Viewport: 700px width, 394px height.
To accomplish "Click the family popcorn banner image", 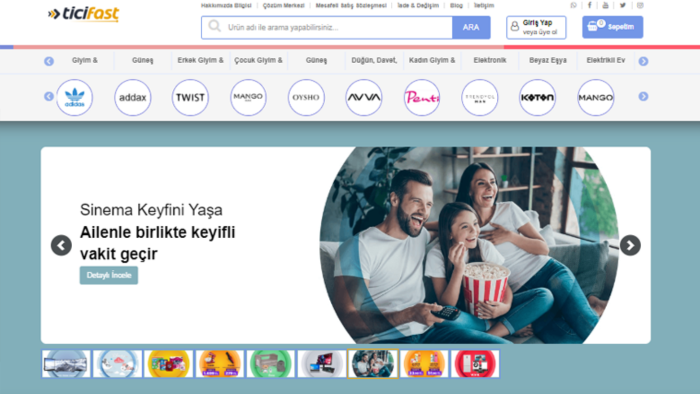I will click(469, 245).
